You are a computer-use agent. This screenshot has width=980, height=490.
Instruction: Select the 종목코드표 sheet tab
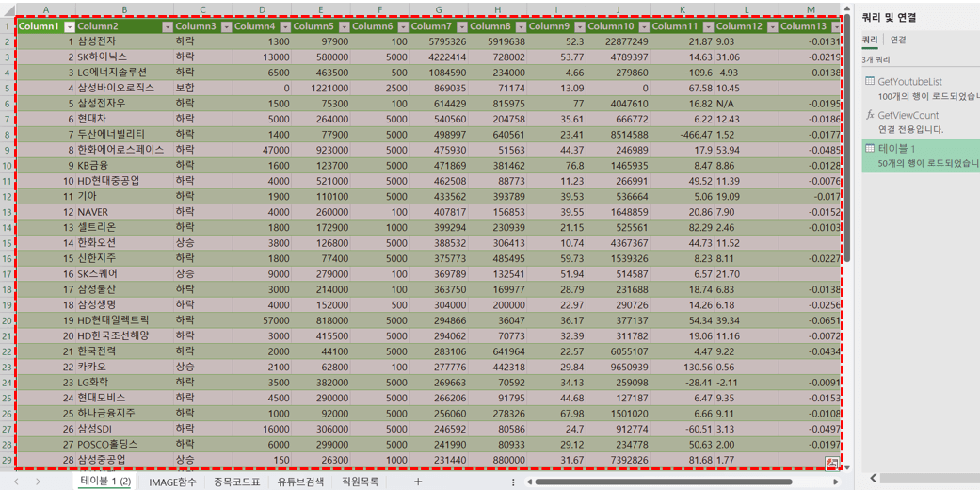pyautogui.click(x=236, y=482)
